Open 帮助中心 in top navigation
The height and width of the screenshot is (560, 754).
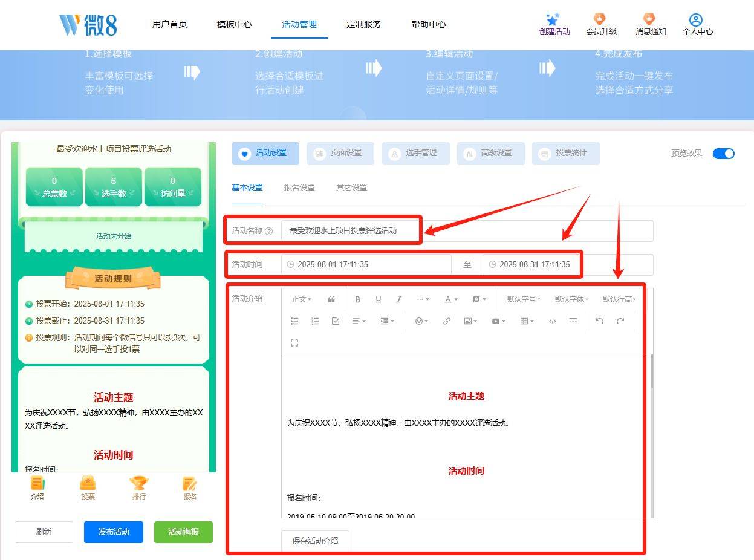(428, 24)
